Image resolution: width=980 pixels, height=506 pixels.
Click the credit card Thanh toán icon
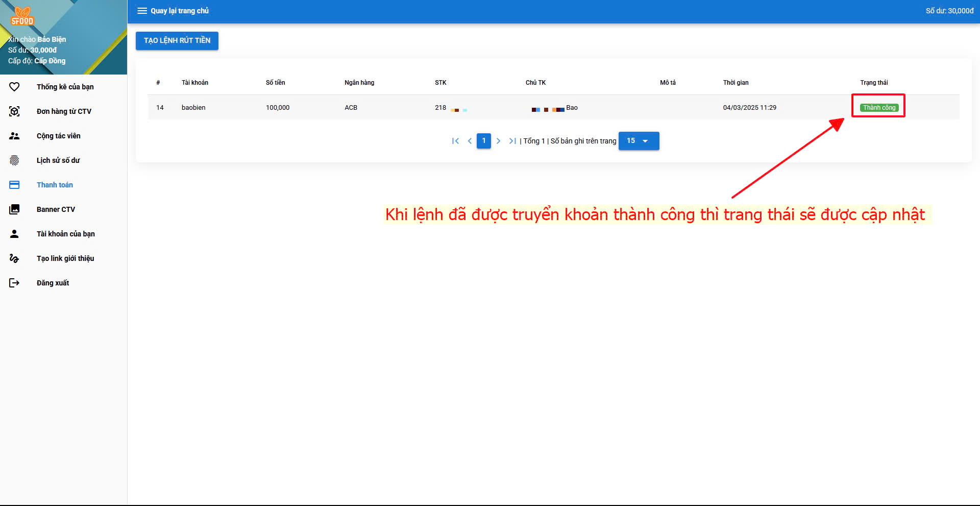tap(14, 185)
